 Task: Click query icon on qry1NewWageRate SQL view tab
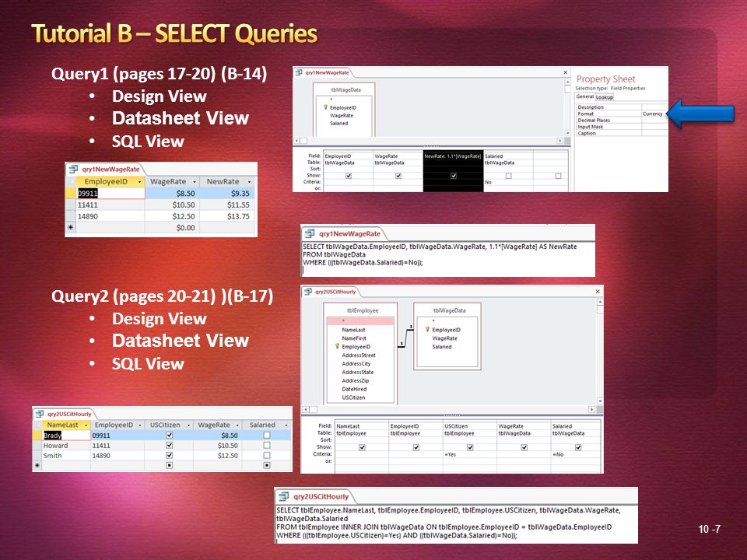pyautogui.click(x=310, y=233)
